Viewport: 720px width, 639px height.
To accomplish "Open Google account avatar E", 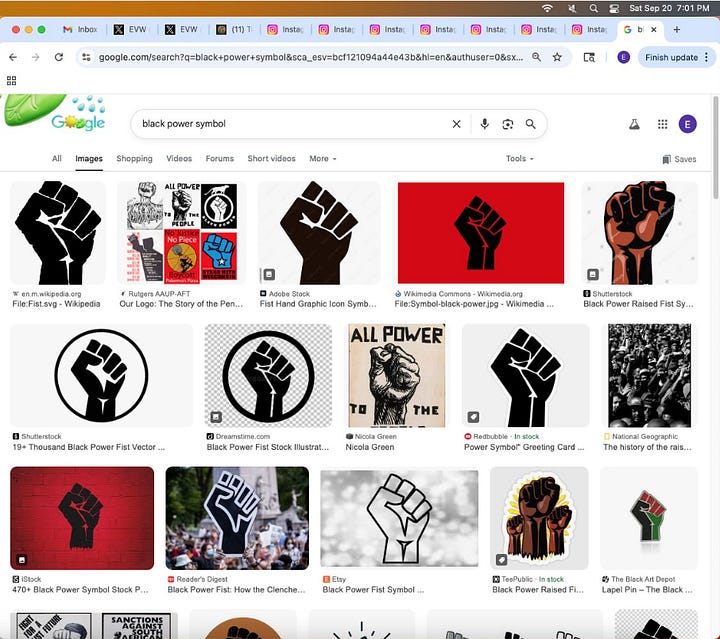I will click(687, 124).
